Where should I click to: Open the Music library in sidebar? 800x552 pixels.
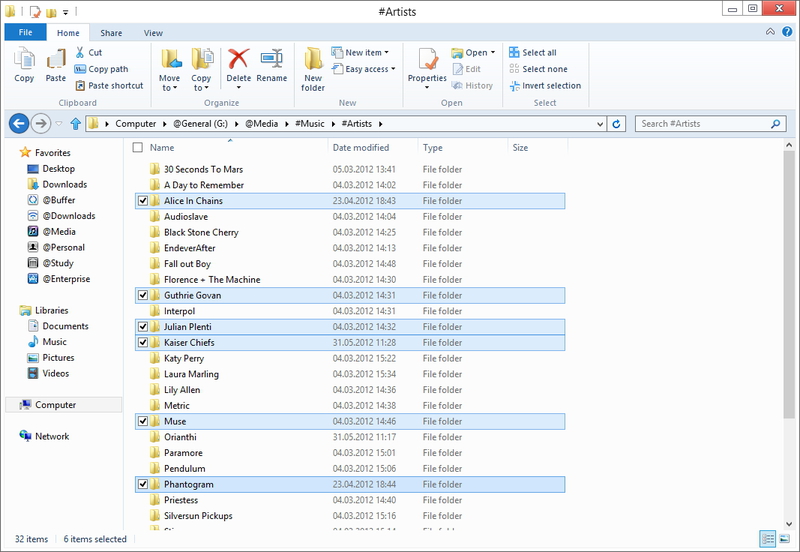[47, 342]
